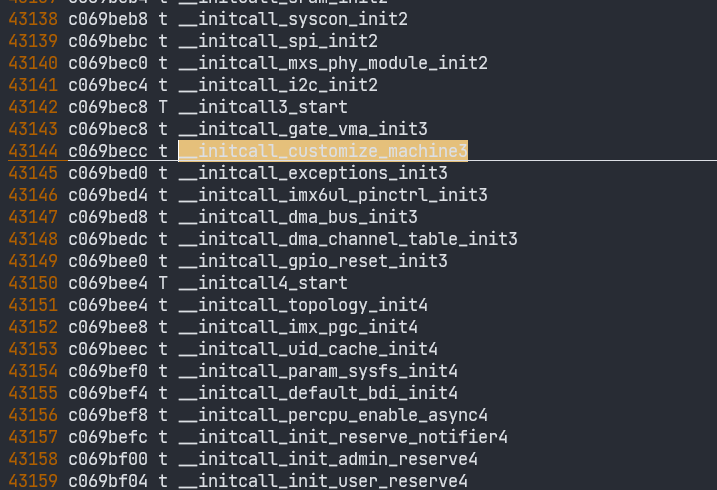Click the __initcall_spi_init2 symbol
717x490 pixels.
pyautogui.click(x=278, y=41)
